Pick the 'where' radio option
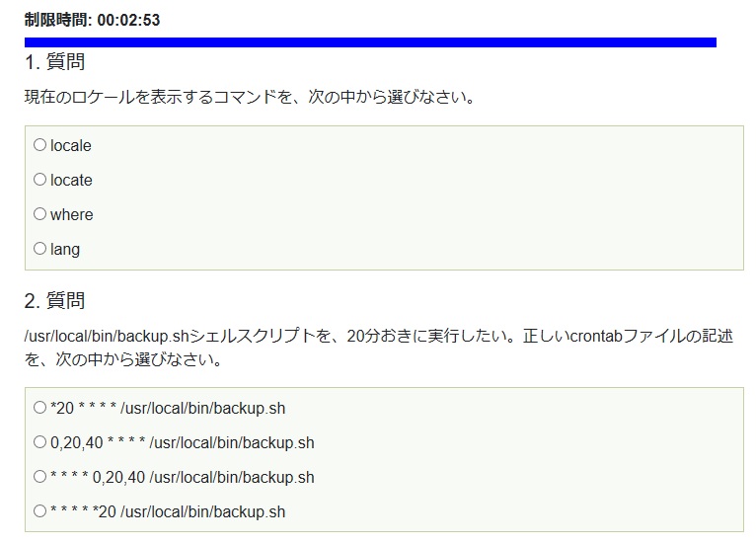Image resolution: width=756 pixels, height=544 pixels. tap(40, 213)
